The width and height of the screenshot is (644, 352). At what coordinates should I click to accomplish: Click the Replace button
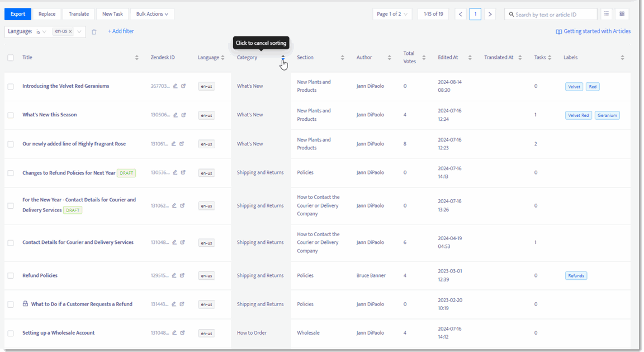47,14
